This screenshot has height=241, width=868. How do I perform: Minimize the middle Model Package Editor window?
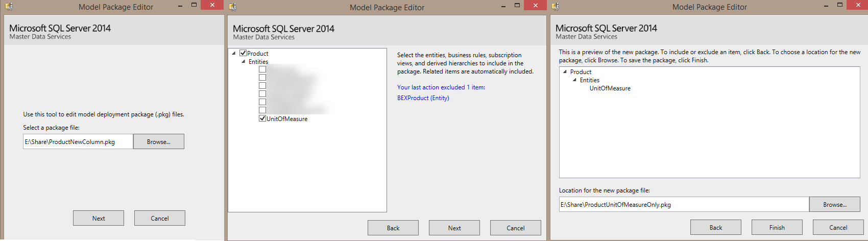point(503,6)
